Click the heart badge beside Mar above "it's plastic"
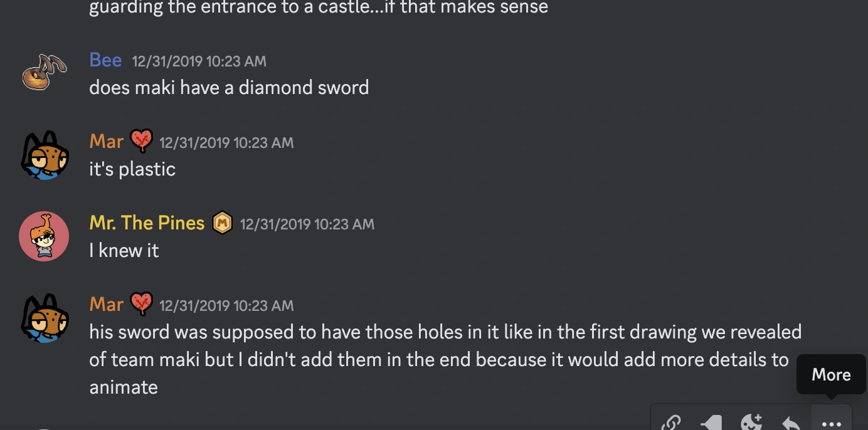 pos(142,142)
